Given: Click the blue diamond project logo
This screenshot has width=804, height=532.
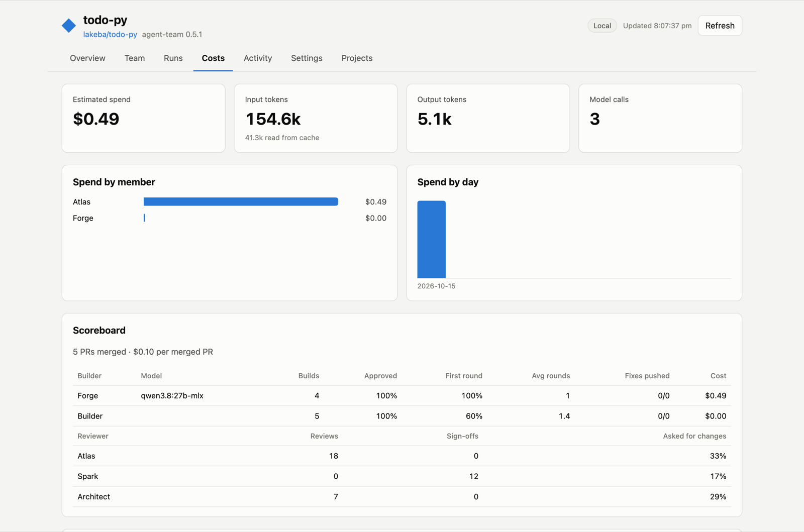Looking at the screenshot, I should (69, 25).
